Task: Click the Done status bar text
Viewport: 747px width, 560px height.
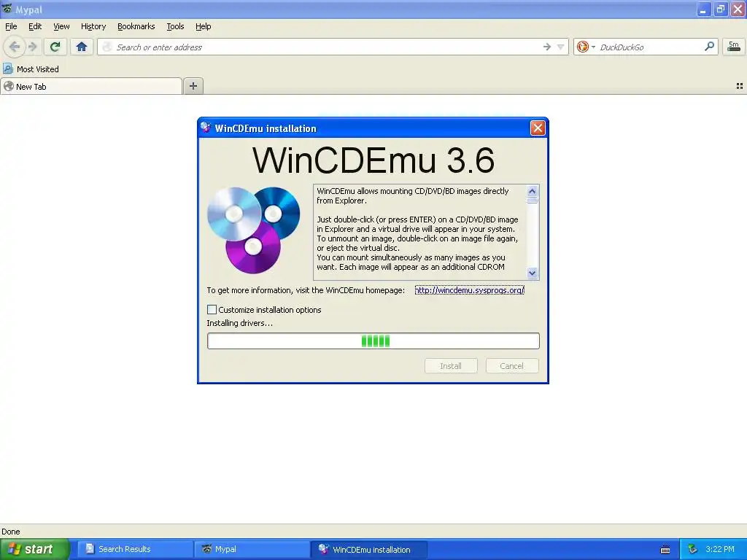Action: coord(10,532)
